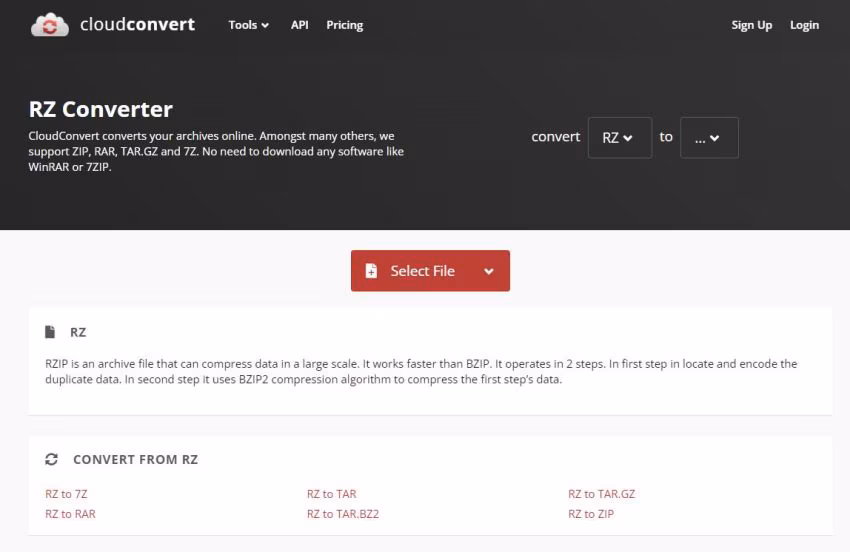This screenshot has height=552, width=850.
Task: Click the 'convert' label text
Action: (556, 137)
